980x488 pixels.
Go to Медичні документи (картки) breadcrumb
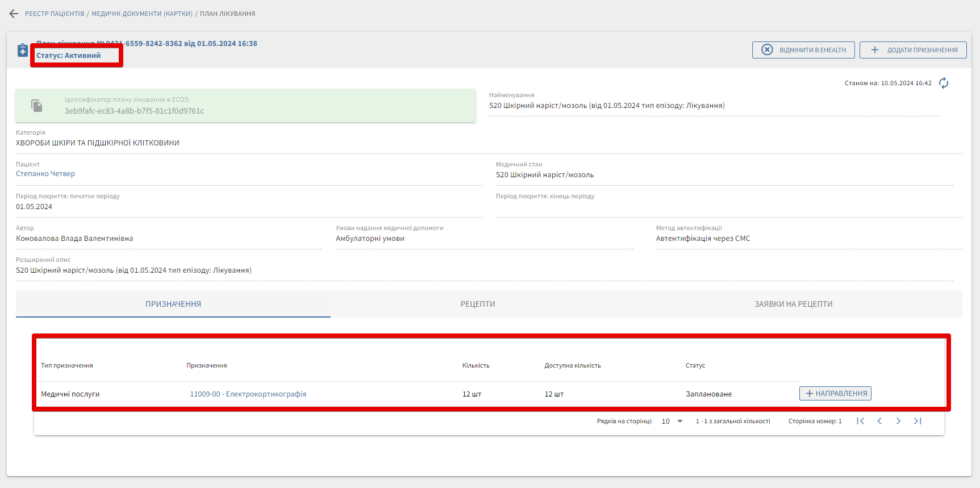[x=142, y=14]
